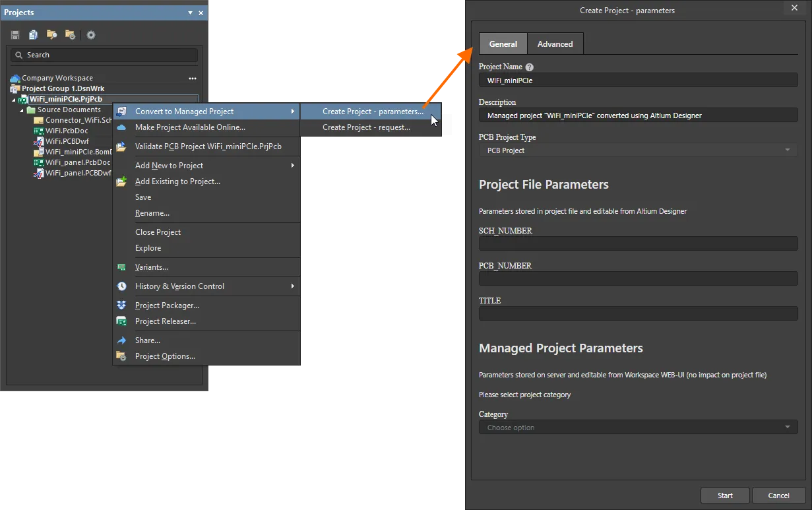Viewport: 812px width, 510px height.
Task: Click the folder-with-gear icon in the Projects toolbar
Action: click(x=70, y=35)
